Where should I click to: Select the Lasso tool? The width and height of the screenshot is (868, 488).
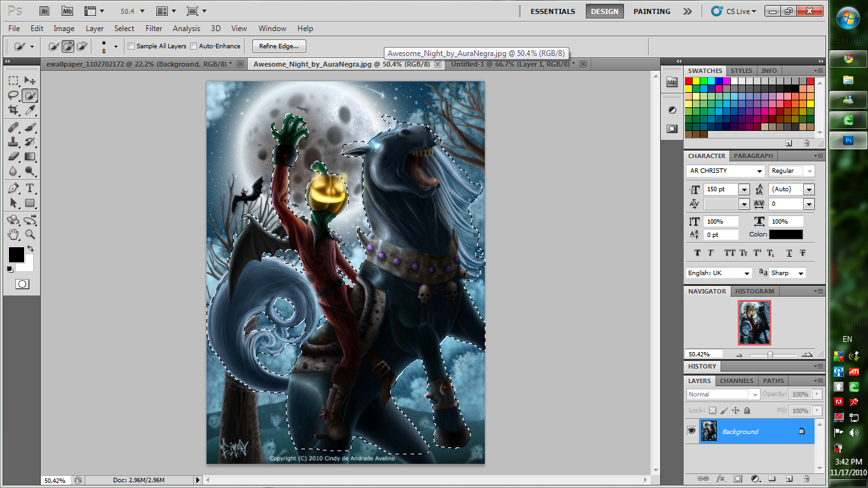tap(13, 96)
